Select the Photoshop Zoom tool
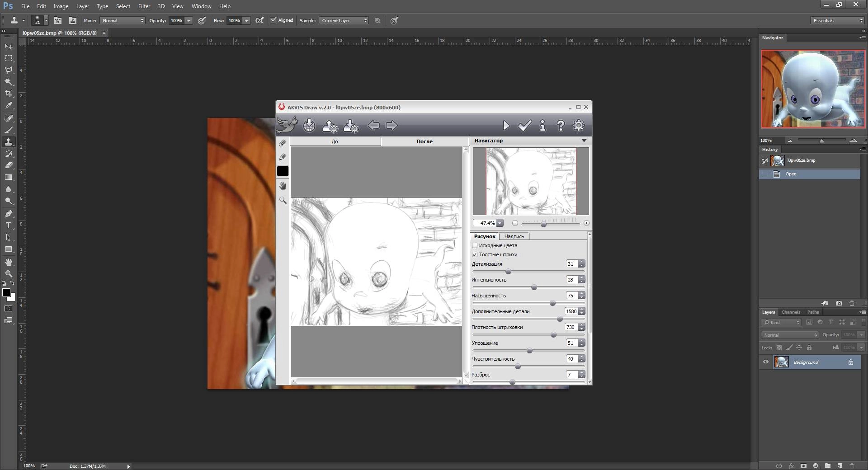The image size is (868, 470). (9, 274)
